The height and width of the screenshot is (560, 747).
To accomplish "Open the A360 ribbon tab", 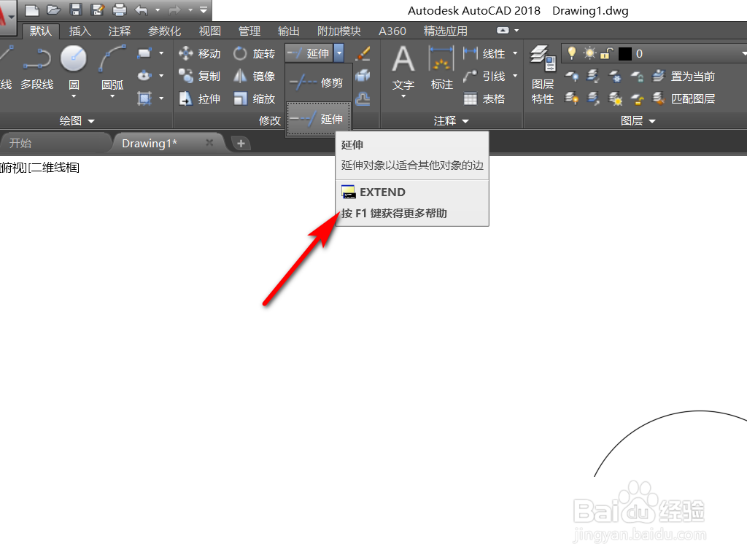I will pyautogui.click(x=392, y=31).
